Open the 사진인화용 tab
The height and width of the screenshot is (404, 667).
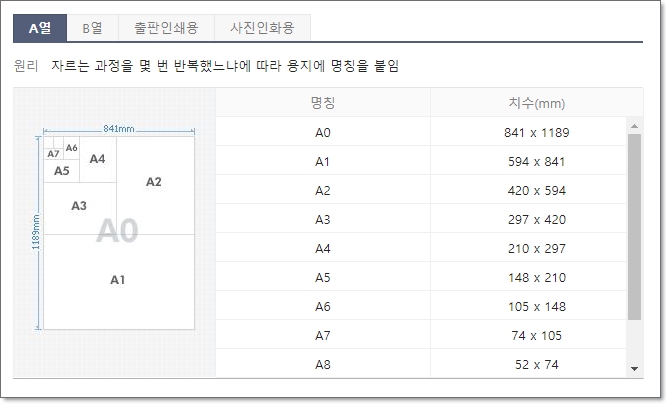click(262, 28)
